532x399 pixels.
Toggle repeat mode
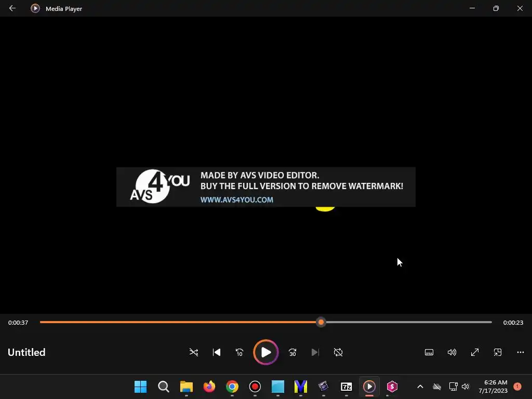[338, 352]
